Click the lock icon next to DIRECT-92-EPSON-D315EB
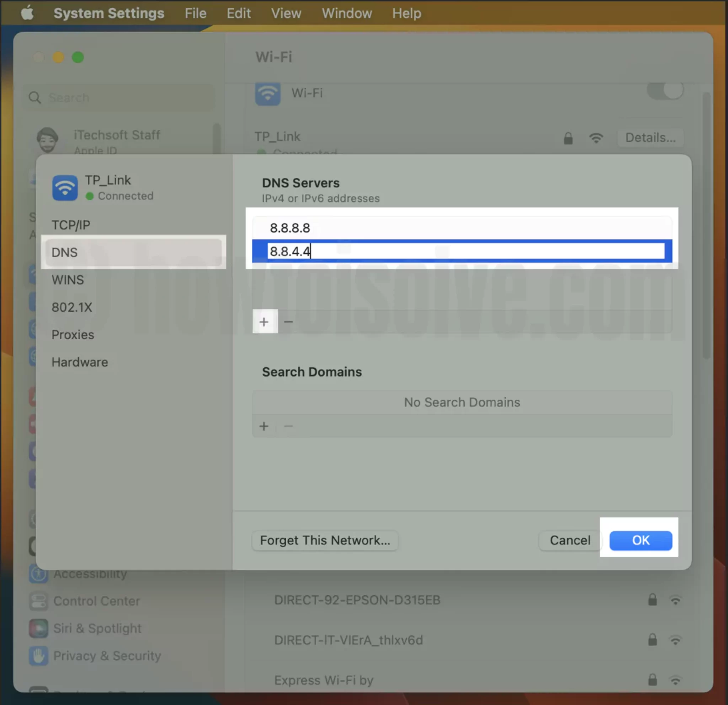This screenshot has height=705, width=728. tap(652, 599)
